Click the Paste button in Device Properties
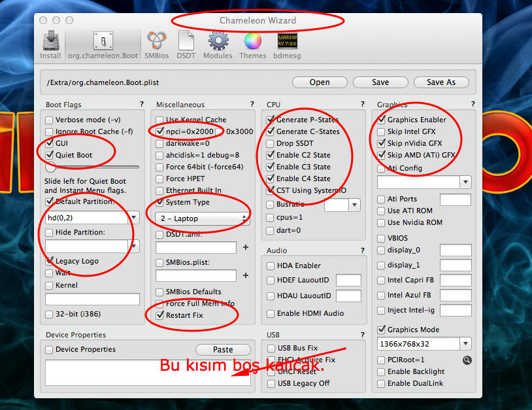Viewport: 532px width, 410px height. [x=223, y=350]
